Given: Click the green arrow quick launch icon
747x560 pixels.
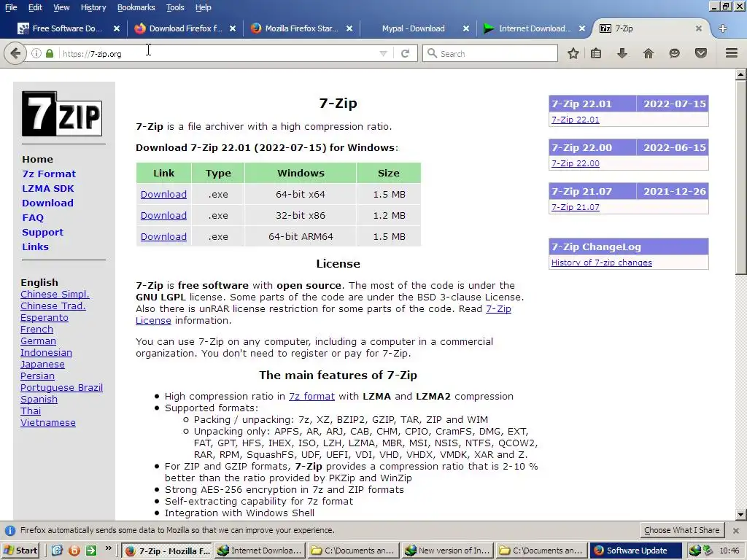Looking at the screenshot, I should (x=91, y=551).
